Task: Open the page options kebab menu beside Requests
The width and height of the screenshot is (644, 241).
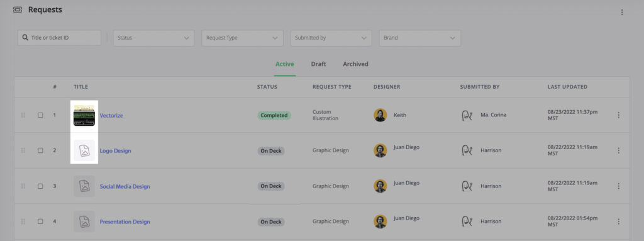Action: point(622,13)
